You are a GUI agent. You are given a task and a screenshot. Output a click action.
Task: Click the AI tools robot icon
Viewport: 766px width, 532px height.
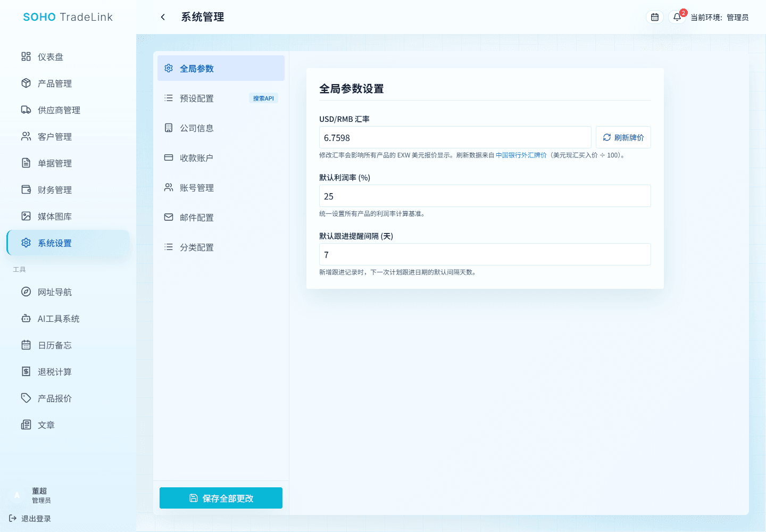coord(26,318)
